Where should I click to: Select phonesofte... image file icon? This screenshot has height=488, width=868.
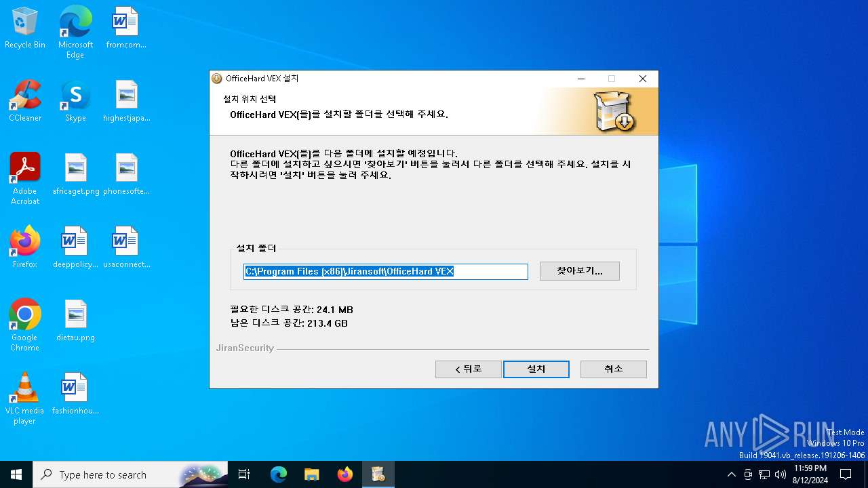coord(126,175)
